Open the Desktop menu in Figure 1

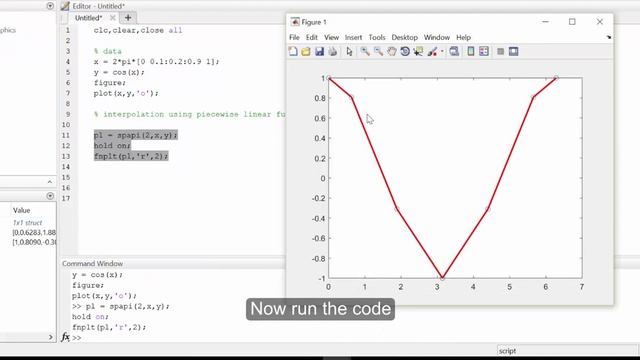coord(404,38)
